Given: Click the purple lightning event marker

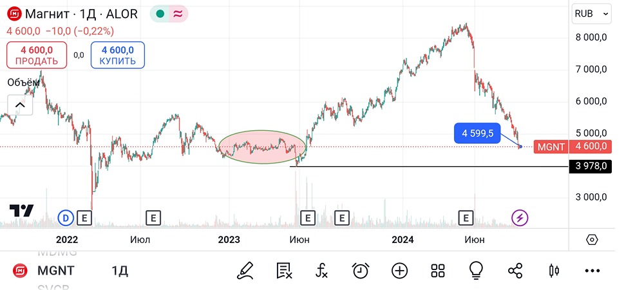Looking at the screenshot, I should [x=520, y=218].
